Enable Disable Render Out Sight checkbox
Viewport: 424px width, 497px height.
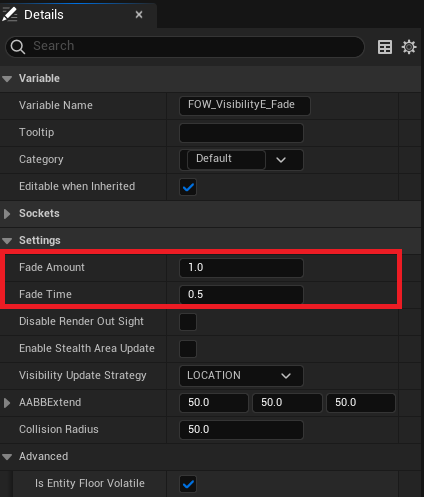pyautogui.click(x=188, y=322)
